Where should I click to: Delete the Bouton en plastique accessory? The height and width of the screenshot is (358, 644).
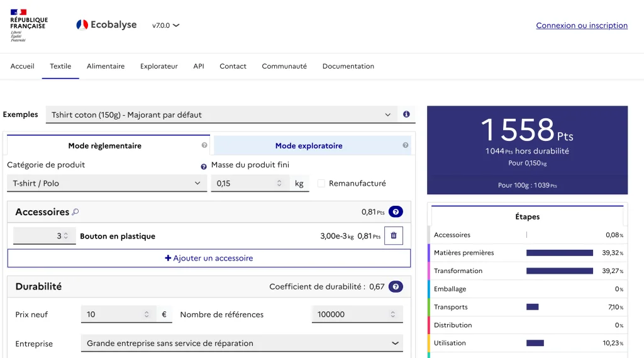(x=394, y=236)
